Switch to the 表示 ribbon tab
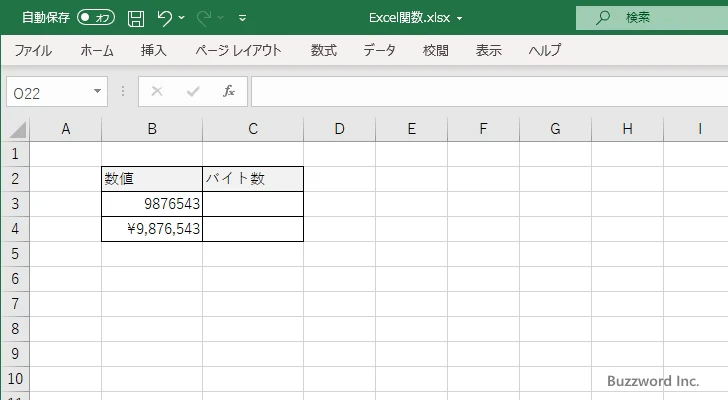Viewport: 728px width, 400px height. coord(488,50)
